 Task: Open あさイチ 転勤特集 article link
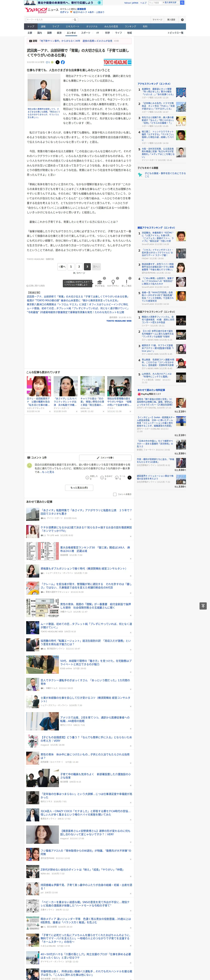[x=86, y=512]
